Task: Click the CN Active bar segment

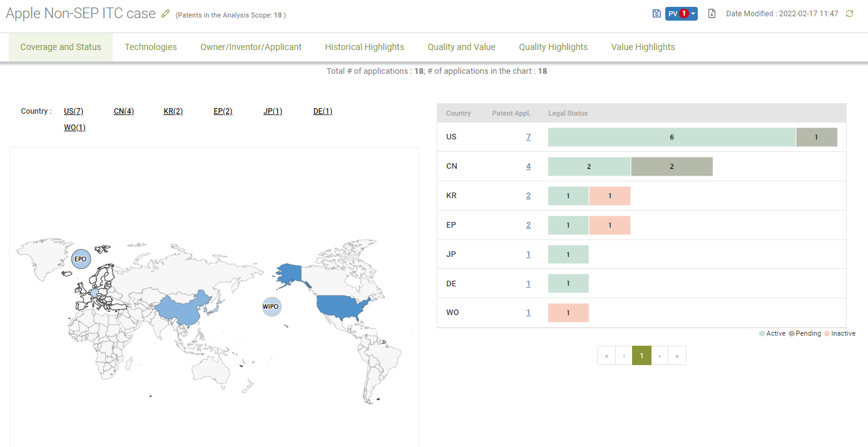Action: pyautogui.click(x=590, y=166)
